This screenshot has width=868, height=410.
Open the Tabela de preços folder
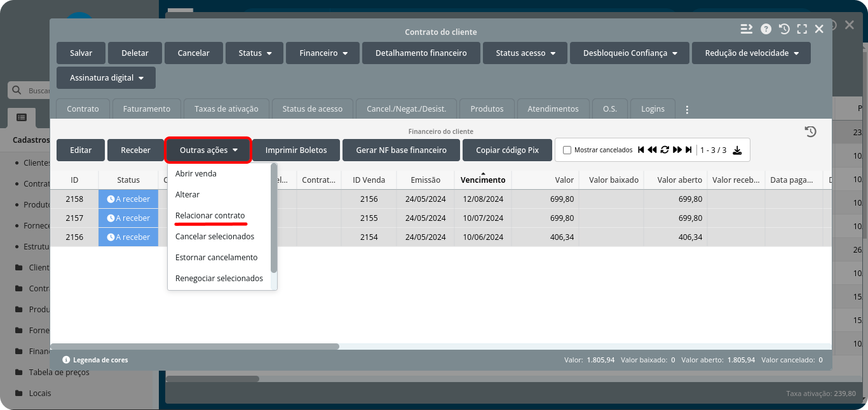click(x=52, y=373)
